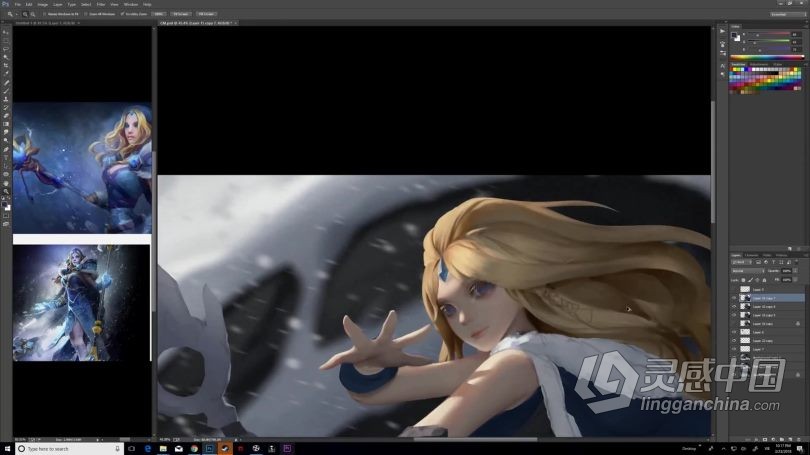Open the Actions panel play icon
This screenshot has width=810, height=455.
click(x=722, y=31)
